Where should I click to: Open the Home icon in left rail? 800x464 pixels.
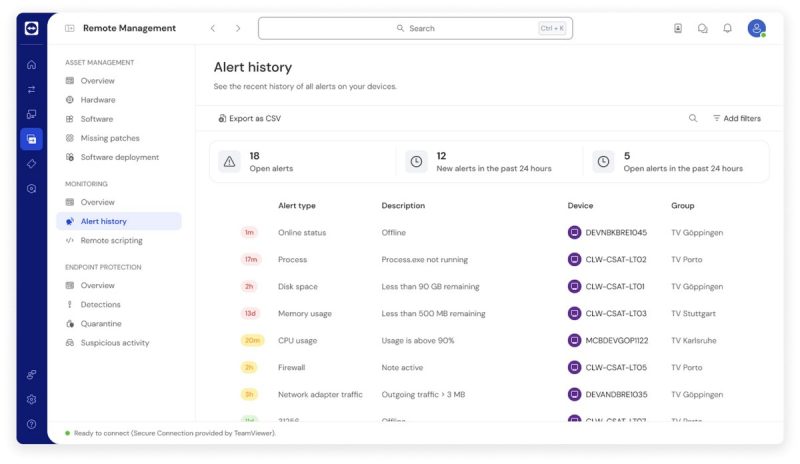click(31, 64)
